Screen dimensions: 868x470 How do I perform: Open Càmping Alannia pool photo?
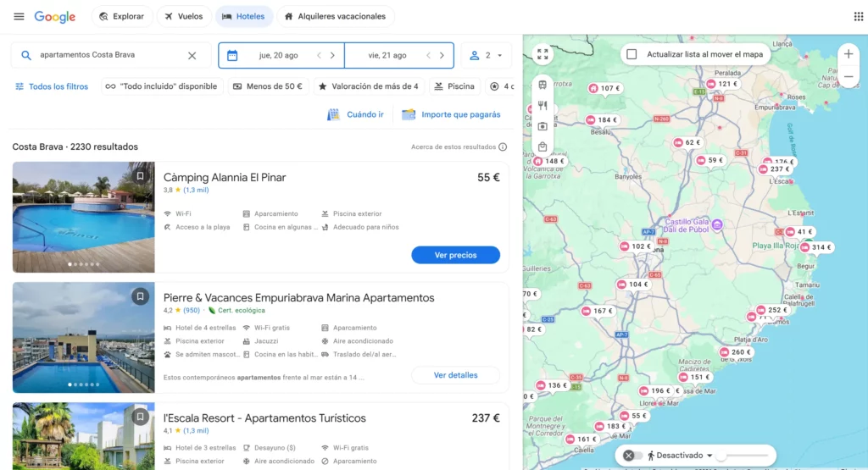tap(84, 217)
